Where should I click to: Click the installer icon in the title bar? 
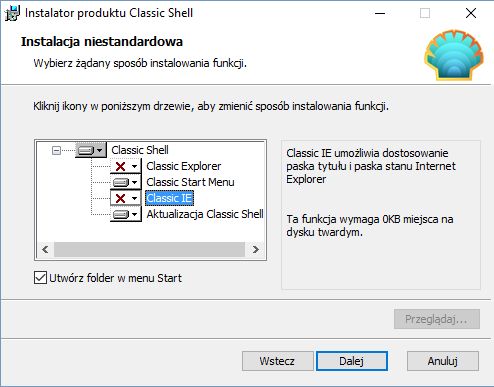(x=12, y=13)
